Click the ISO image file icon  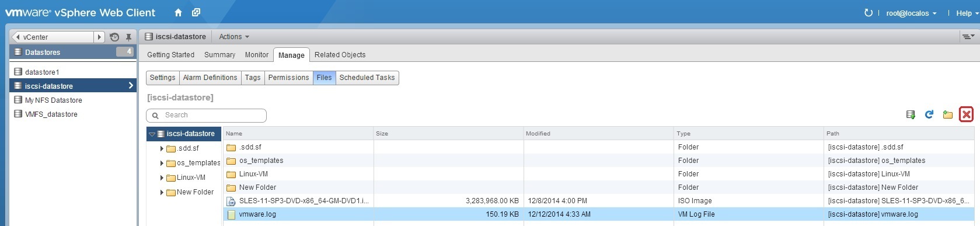[231, 201]
